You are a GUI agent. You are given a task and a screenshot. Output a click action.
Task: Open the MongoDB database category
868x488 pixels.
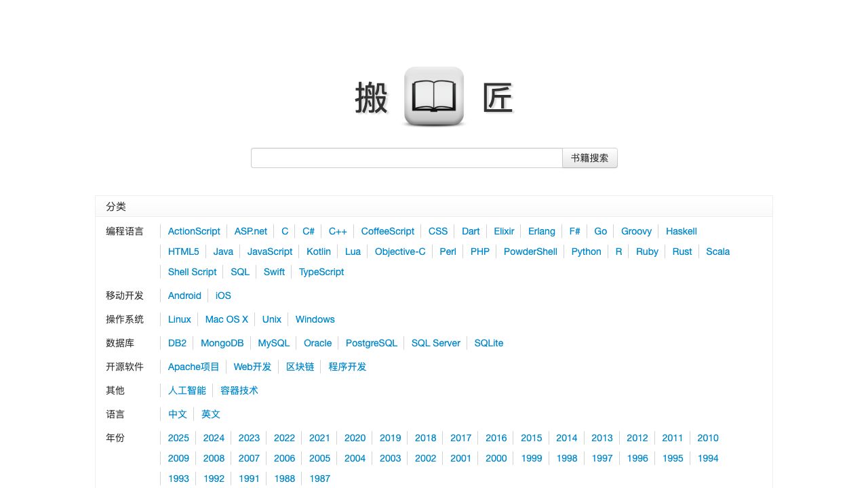(x=222, y=343)
